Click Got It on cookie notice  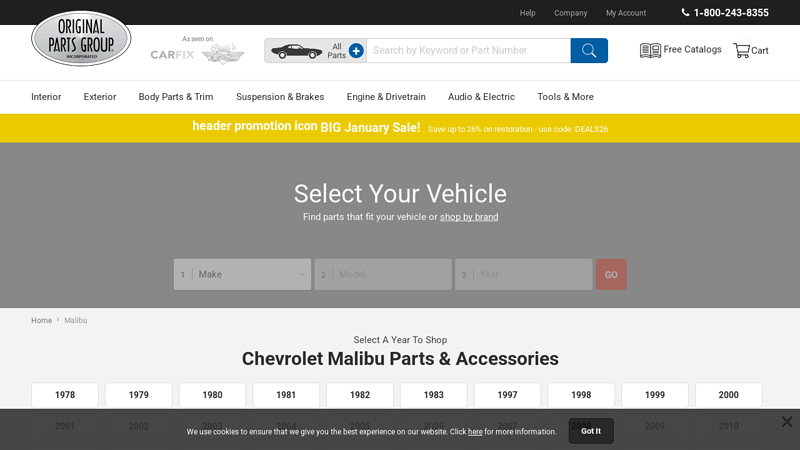[591, 431]
